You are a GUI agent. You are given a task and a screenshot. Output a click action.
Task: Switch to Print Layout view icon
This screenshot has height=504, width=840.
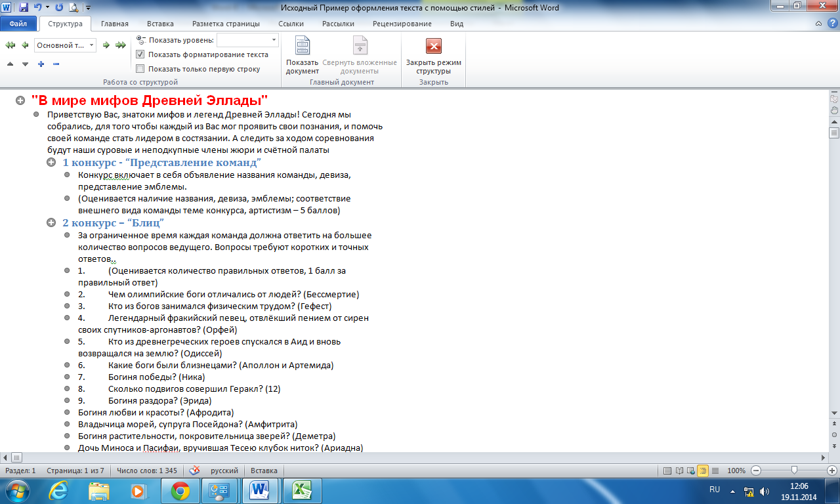point(667,471)
